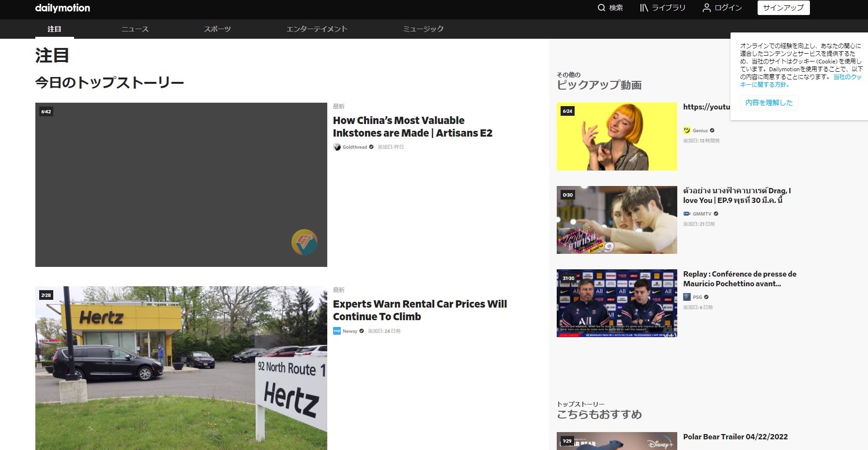868x450 pixels.
Task: Click '追加日: 21 日前' under GMMTV
Action: (x=699, y=224)
